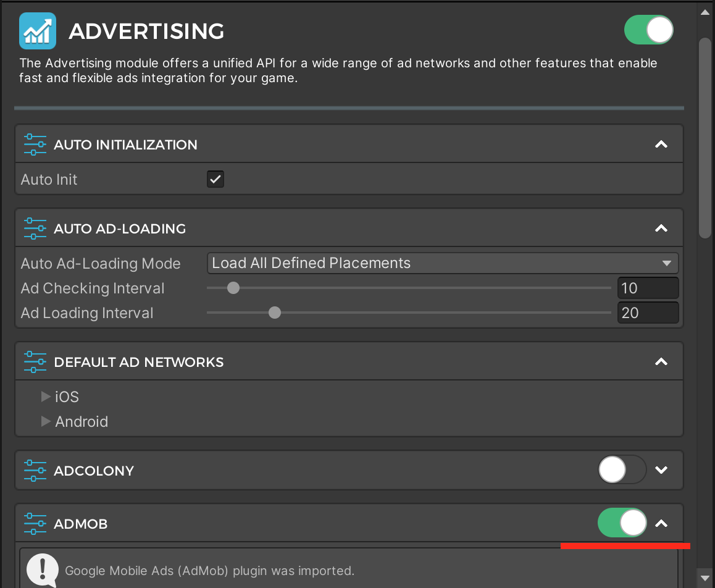Collapse the Default Ad Networks chevron
715x588 pixels.
[661, 362]
